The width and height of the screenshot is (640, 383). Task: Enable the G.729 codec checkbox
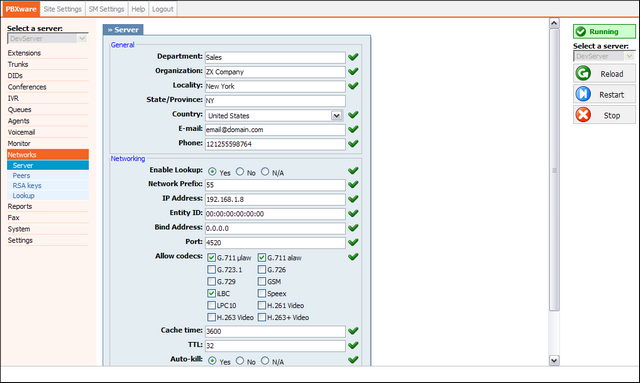(x=211, y=281)
